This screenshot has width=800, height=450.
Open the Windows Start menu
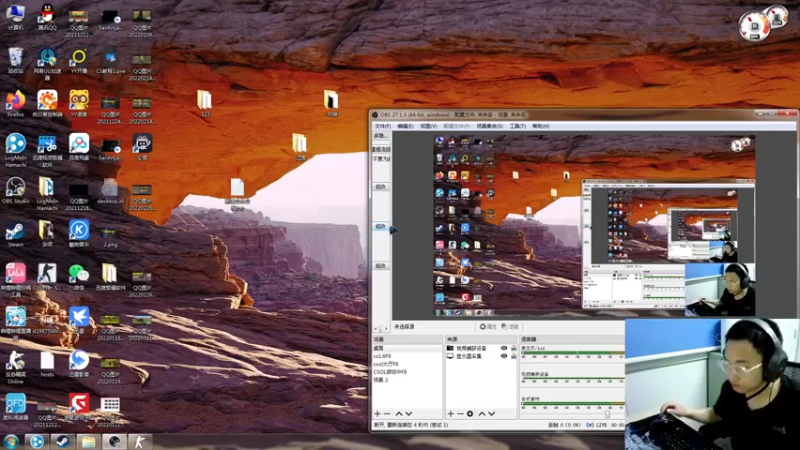(x=11, y=442)
